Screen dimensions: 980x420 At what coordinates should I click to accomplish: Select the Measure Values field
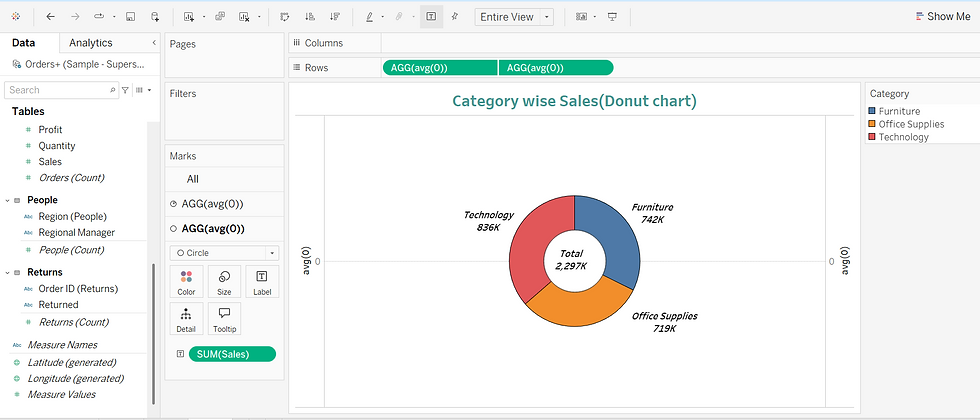click(61, 394)
